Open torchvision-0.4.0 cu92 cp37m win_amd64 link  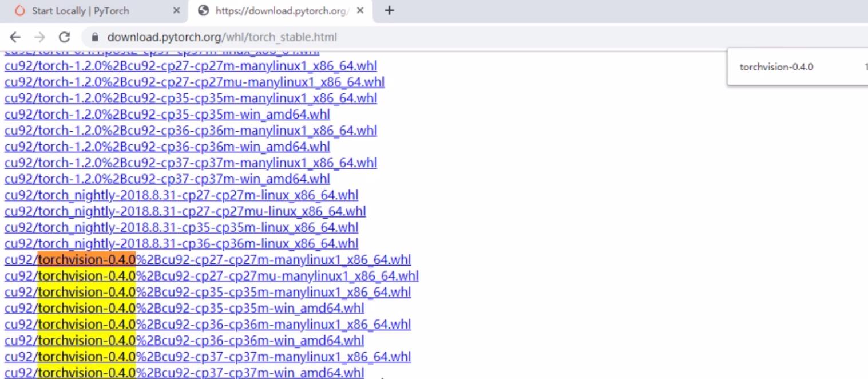coord(184,373)
